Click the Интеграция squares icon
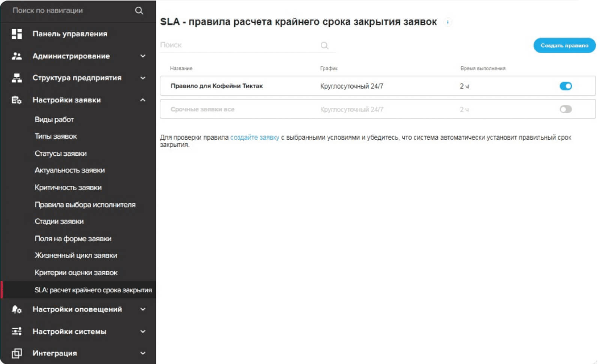The height and width of the screenshot is (364, 604). tap(16, 353)
